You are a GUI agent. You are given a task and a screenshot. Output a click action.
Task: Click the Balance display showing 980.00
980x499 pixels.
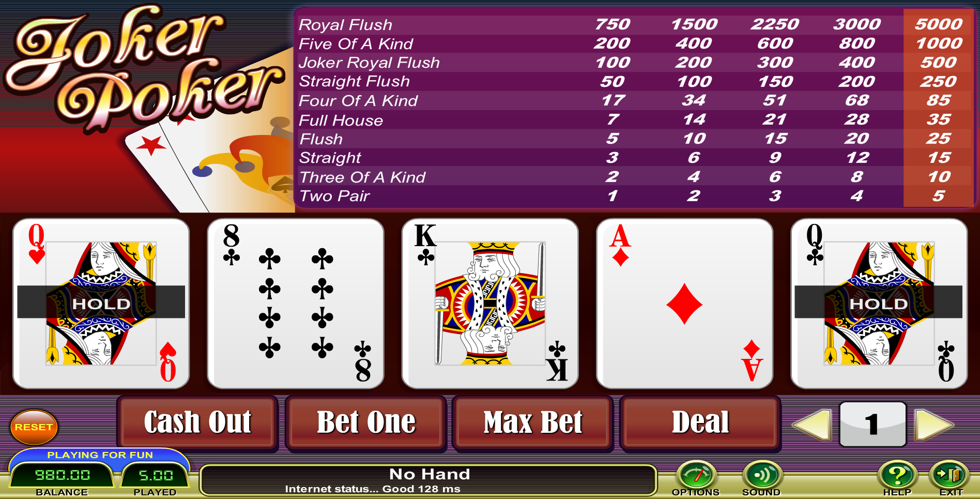pyautogui.click(x=62, y=475)
